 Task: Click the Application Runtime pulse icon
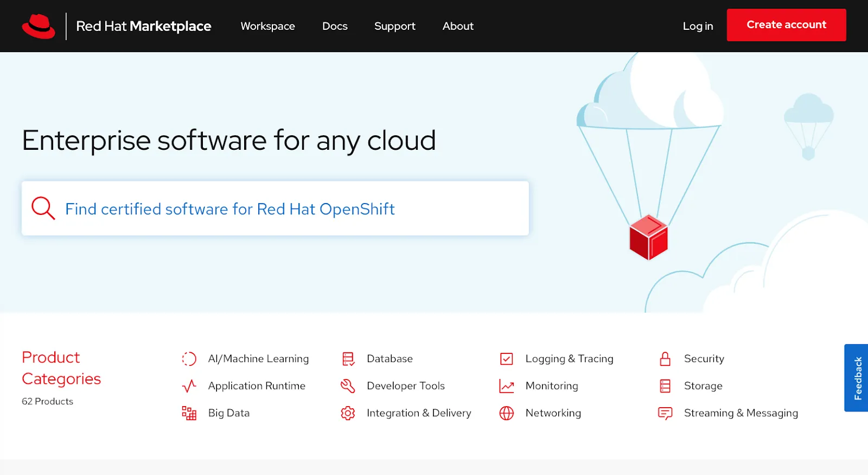[x=189, y=386]
